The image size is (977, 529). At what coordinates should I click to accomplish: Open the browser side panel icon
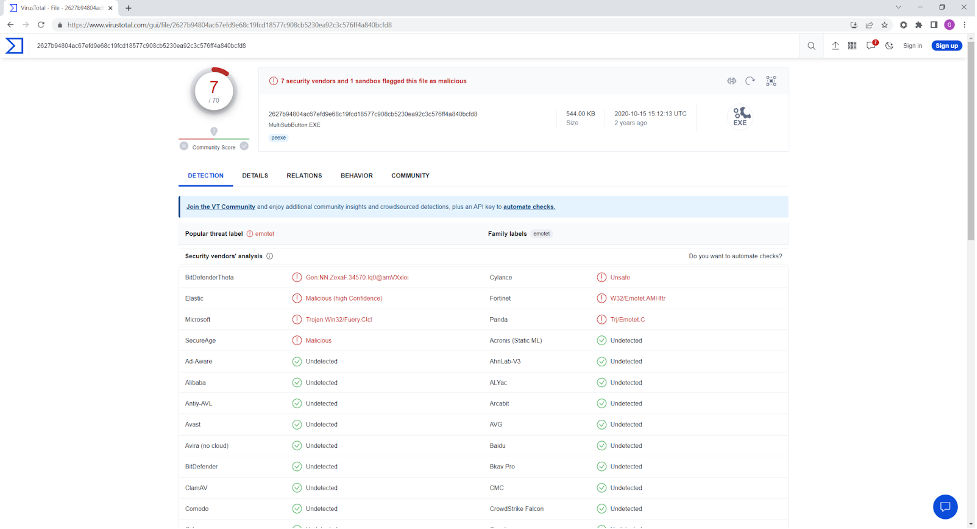(x=933, y=25)
